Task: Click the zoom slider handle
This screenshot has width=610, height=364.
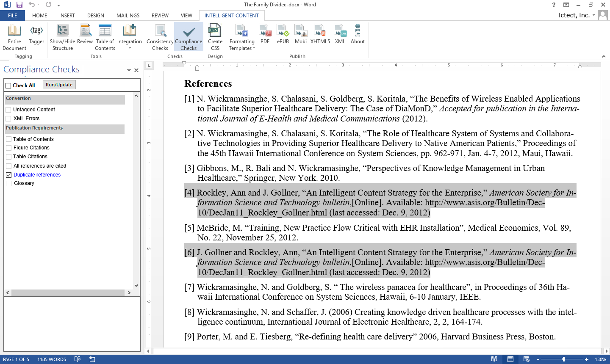Action: 563,359
